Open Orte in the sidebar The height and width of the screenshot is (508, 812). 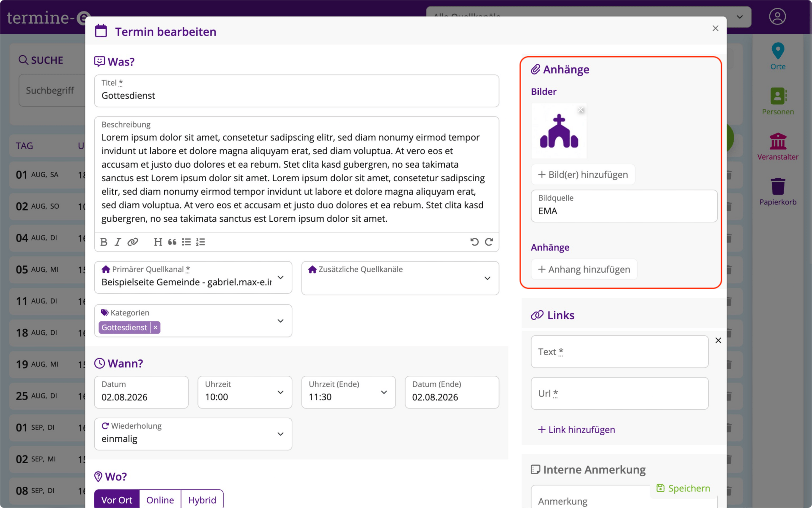[x=778, y=56]
